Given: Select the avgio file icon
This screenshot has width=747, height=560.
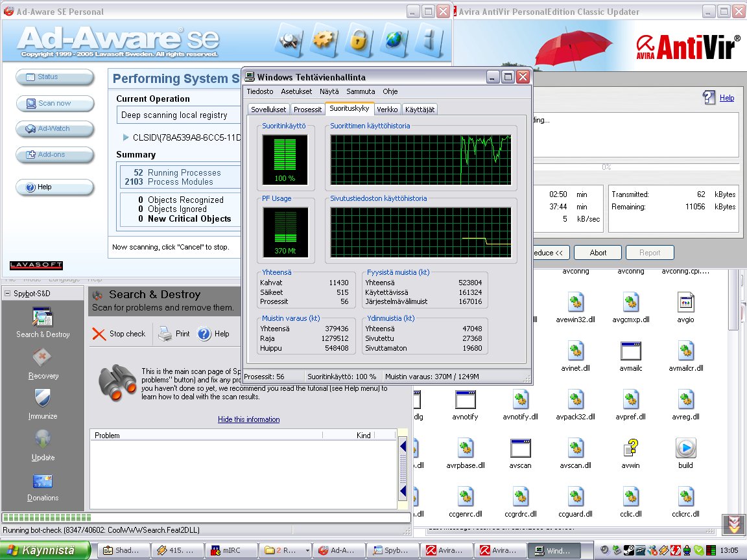Looking at the screenshot, I should pyautogui.click(x=685, y=302).
